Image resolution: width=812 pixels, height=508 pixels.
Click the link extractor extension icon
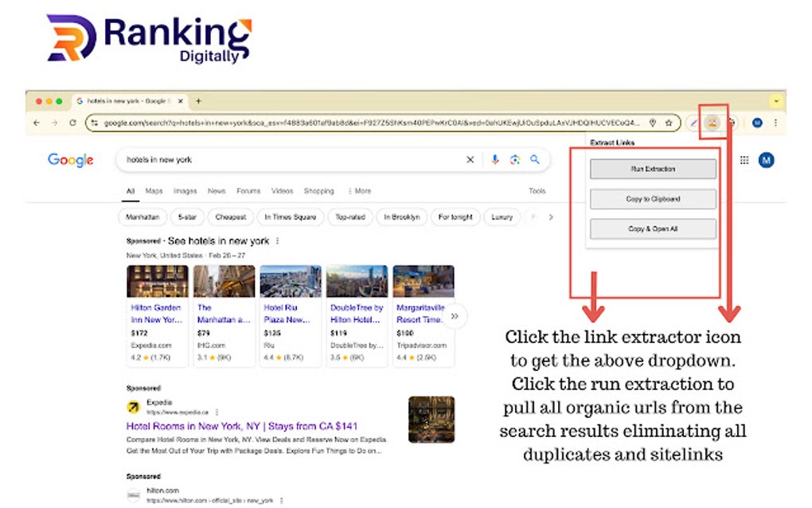(711, 123)
